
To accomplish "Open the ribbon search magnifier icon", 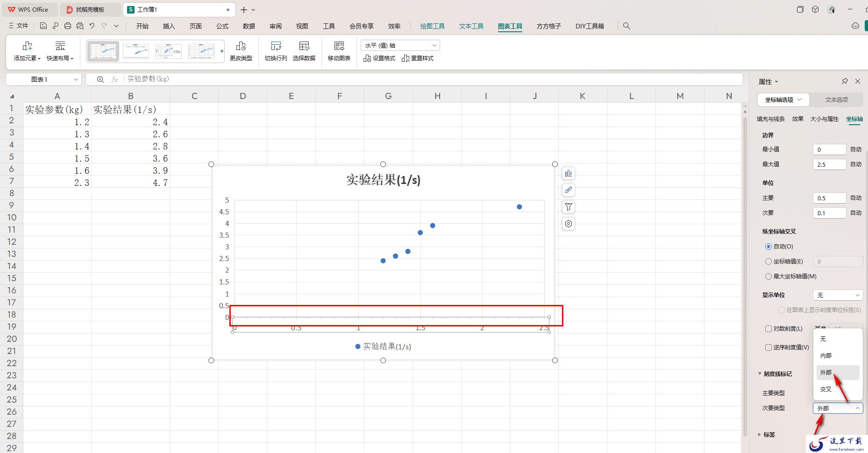I will pyautogui.click(x=627, y=26).
